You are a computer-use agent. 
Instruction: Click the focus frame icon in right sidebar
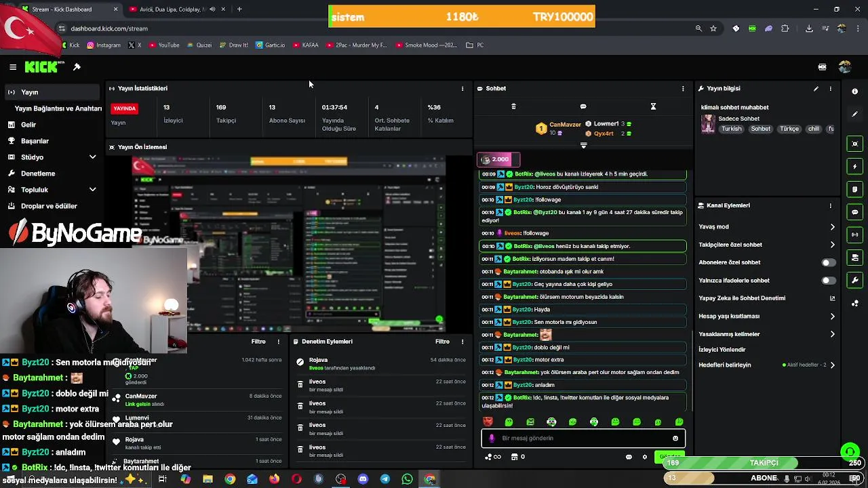[854, 144]
